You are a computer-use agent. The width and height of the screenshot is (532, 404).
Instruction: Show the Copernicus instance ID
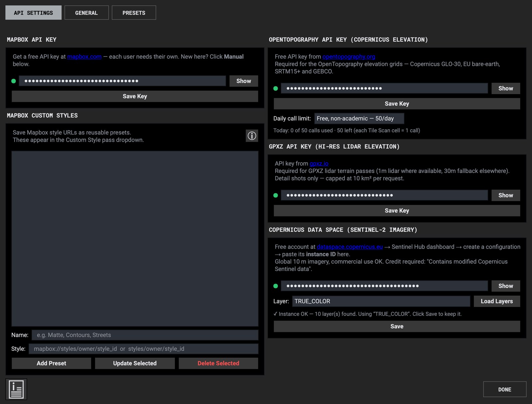505,286
